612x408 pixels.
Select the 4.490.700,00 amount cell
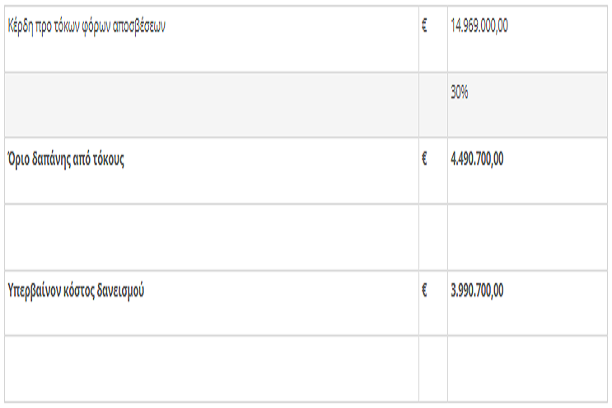coord(527,171)
